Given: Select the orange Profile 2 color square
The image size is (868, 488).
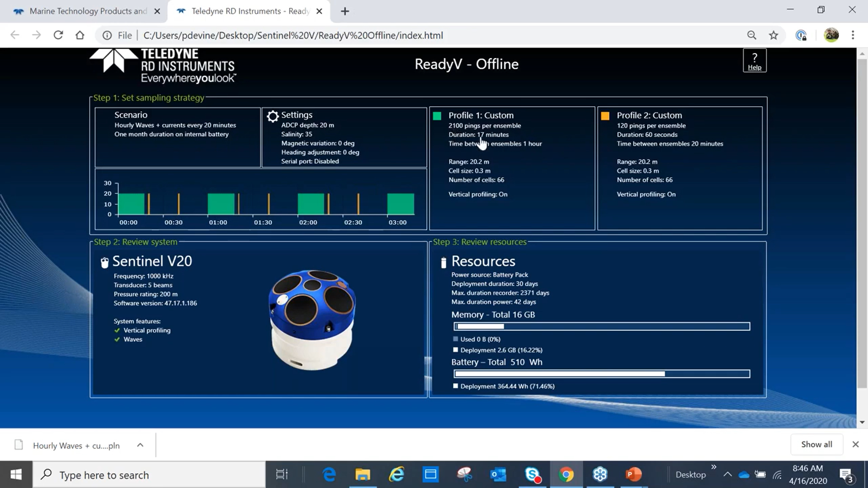Looking at the screenshot, I should (x=605, y=116).
